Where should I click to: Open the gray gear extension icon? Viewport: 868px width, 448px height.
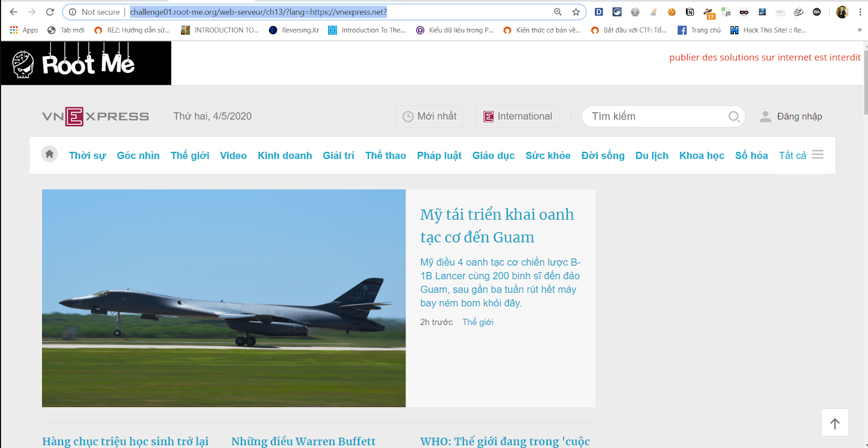pos(635,12)
